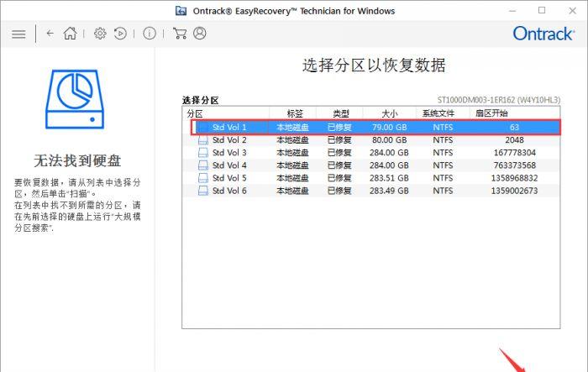Click the 79.00 GB size cell
Image resolution: width=588 pixels, height=372 pixels.
pyautogui.click(x=390, y=128)
